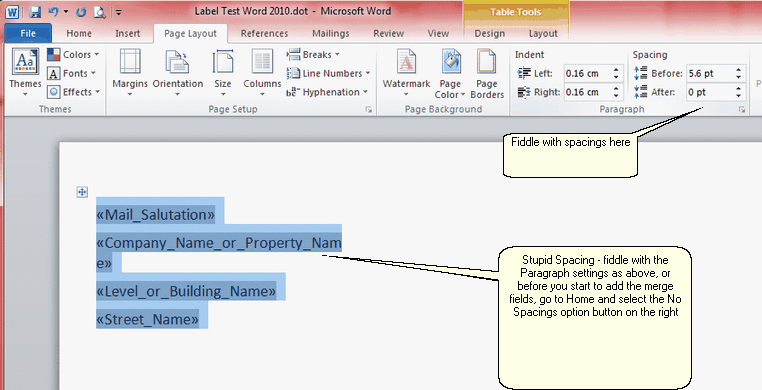Undo the last action
Viewport: 762px width, 390px height.
[x=53, y=12]
